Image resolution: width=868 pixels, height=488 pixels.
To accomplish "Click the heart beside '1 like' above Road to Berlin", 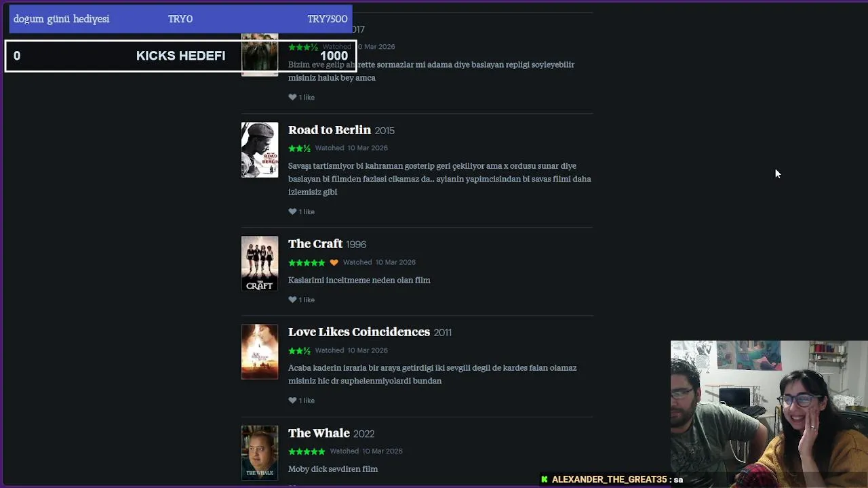I will tap(292, 97).
